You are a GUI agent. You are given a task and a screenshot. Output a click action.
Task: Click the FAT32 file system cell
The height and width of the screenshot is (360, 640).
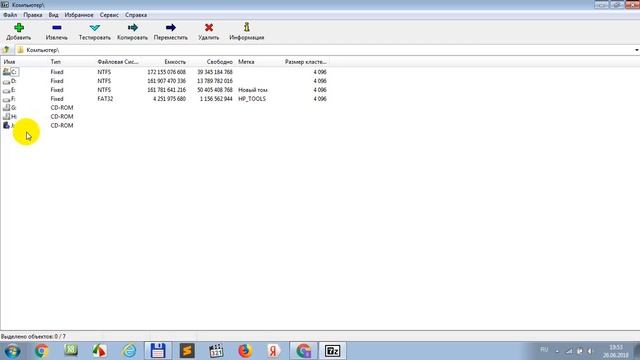coord(105,99)
